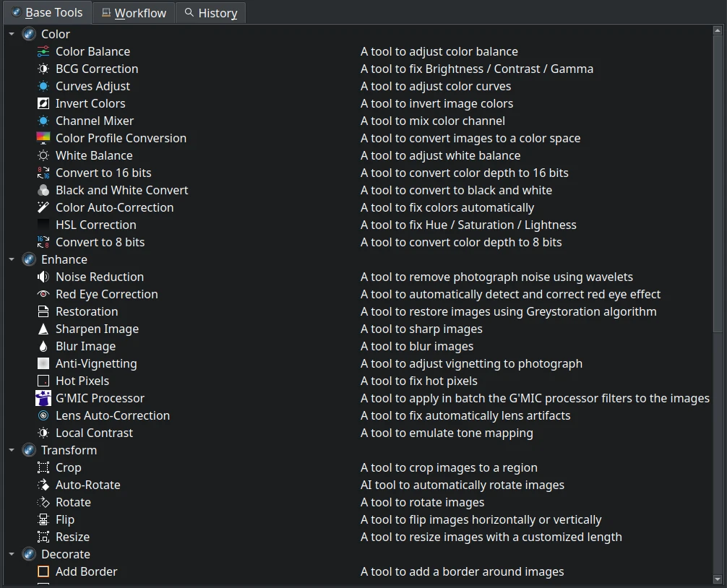Screen dimensions: 727x588
Task: Select the Sharpen Image icon
Action: [43, 329]
